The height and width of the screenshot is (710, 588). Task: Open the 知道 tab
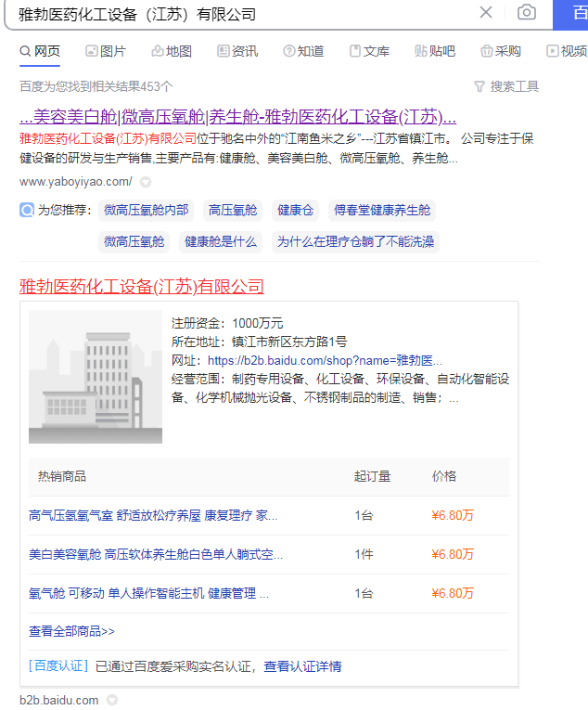coord(303,51)
